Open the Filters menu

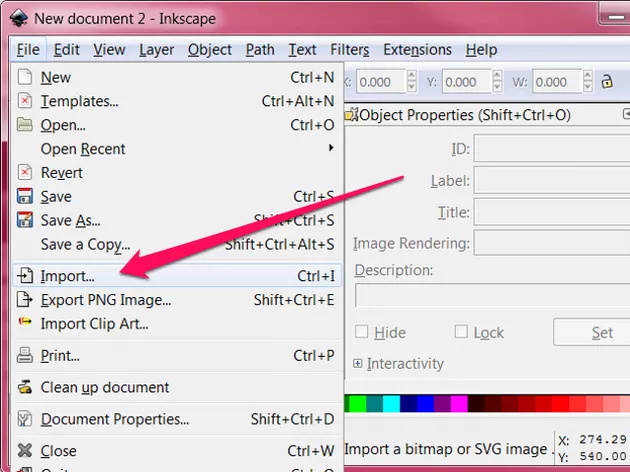pos(349,49)
